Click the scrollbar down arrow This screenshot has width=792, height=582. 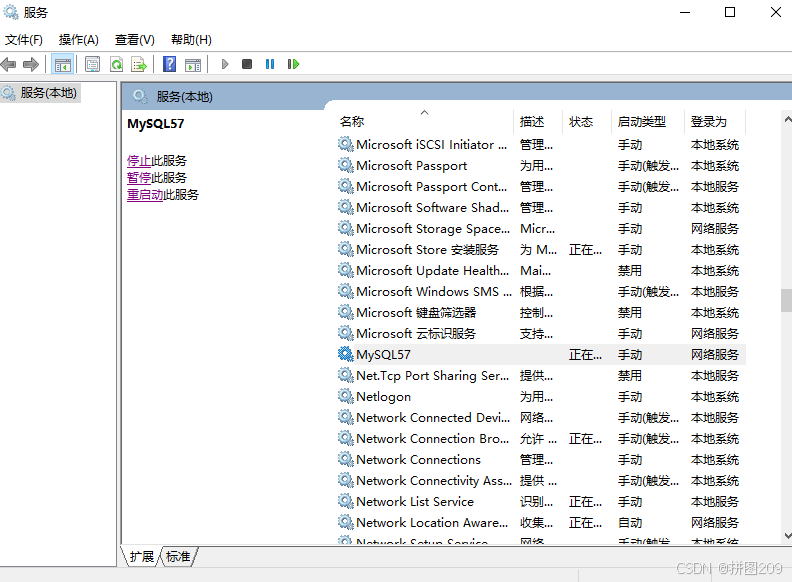click(x=787, y=536)
